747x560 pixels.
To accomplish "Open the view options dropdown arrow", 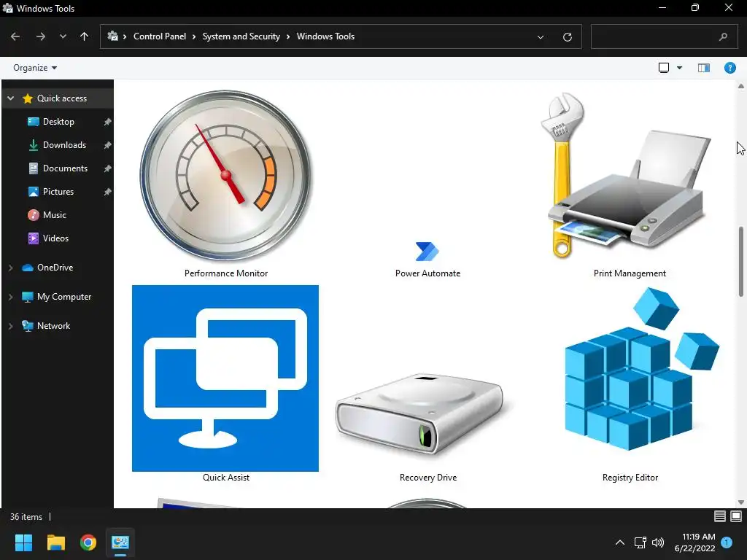I will pos(679,68).
